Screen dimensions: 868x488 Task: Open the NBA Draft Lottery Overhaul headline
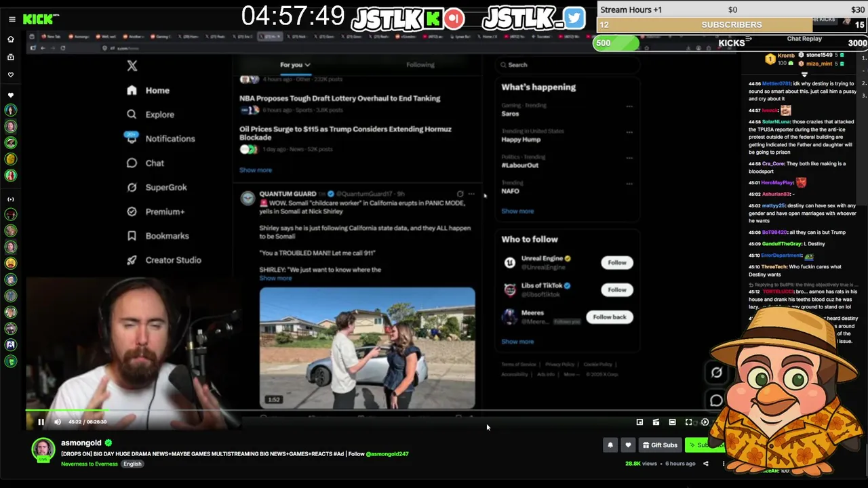point(340,98)
